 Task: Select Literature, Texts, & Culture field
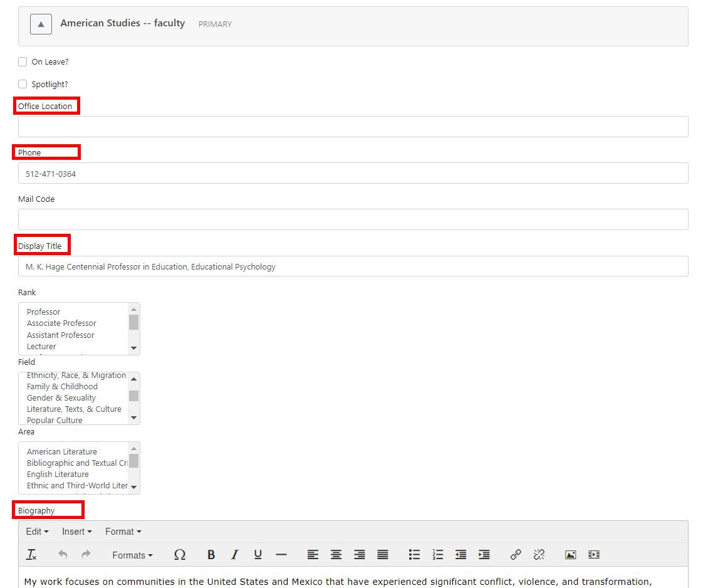74,409
